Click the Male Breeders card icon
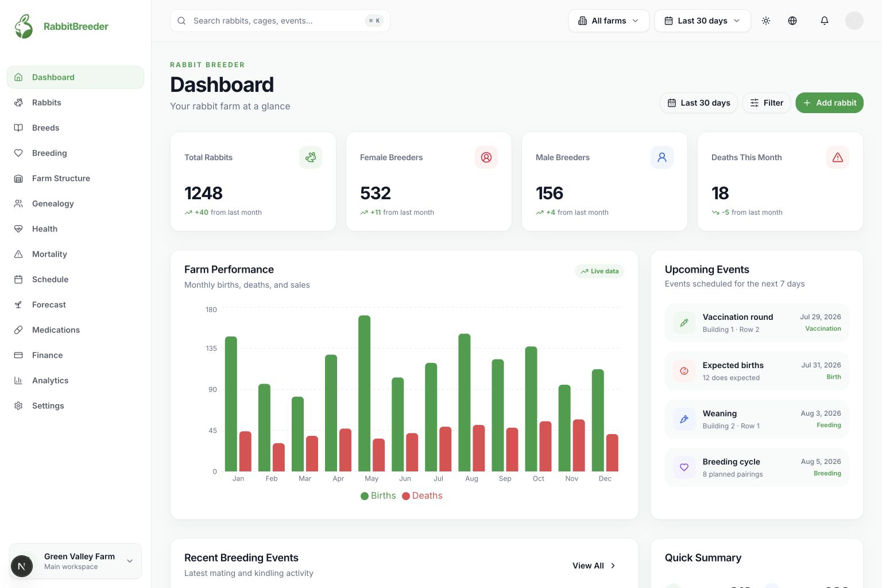 [x=662, y=157]
